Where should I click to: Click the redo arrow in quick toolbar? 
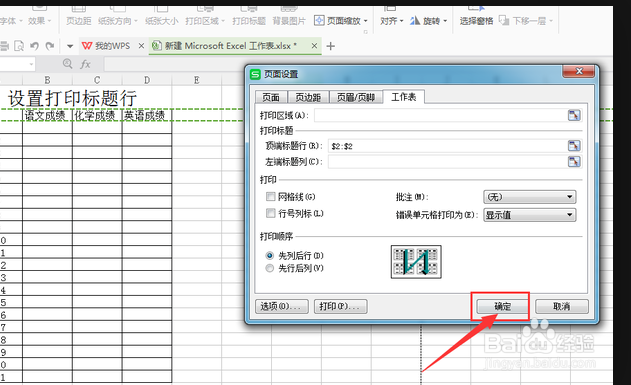pyautogui.click(x=50, y=46)
